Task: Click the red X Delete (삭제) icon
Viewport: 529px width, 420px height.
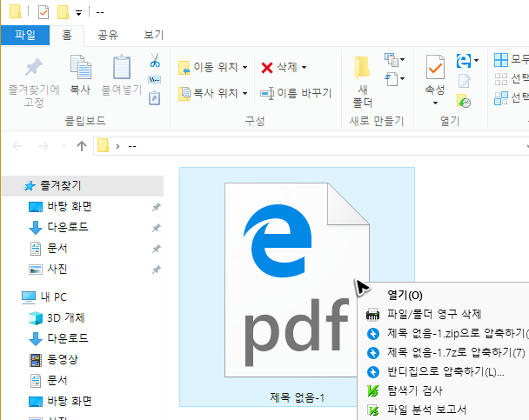Action: [266, 68]
